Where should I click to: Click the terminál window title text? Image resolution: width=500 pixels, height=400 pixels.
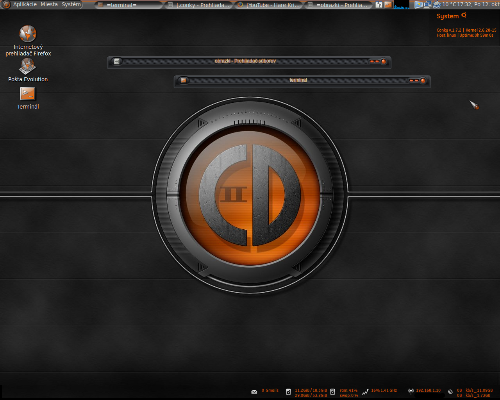(298, 80)
